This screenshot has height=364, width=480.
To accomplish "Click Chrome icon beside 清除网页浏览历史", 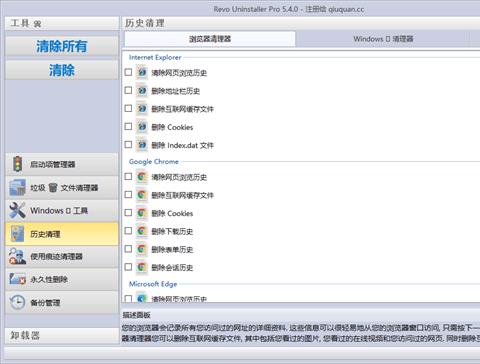I will [x=142, y=177].
